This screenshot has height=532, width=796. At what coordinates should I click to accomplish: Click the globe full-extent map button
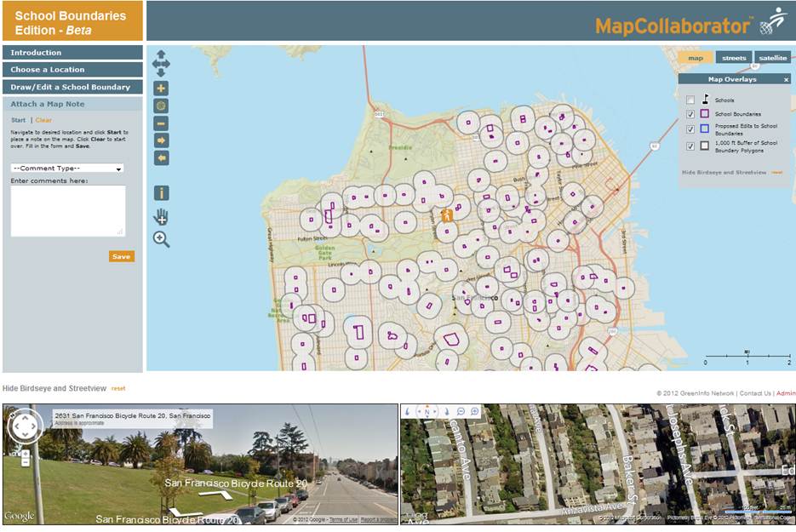coord(161,106)
